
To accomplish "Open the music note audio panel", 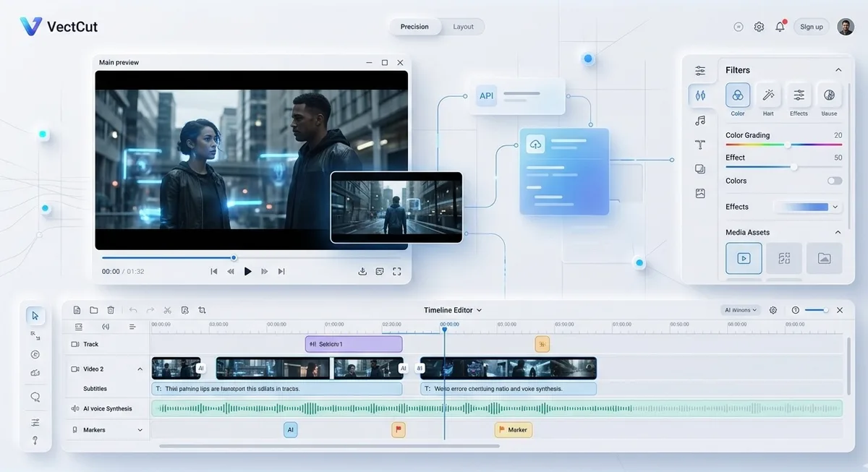I will [700, 120].
